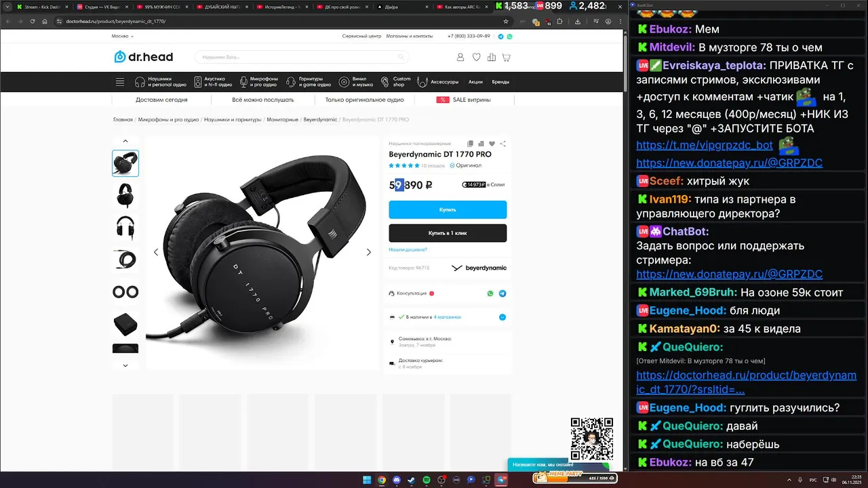
Task: Open the 10 отзывов reviews link
Action: [x=433, y=165]
